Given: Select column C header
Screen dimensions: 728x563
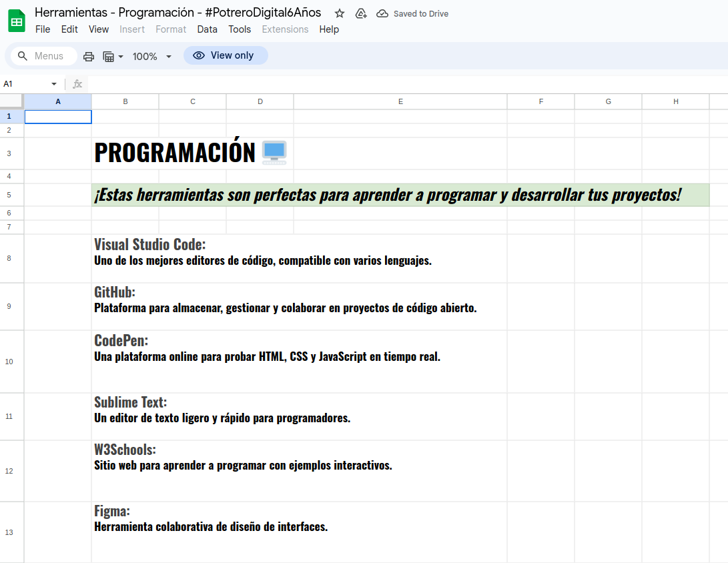Looking at the screenshot, I should [193, 101].
